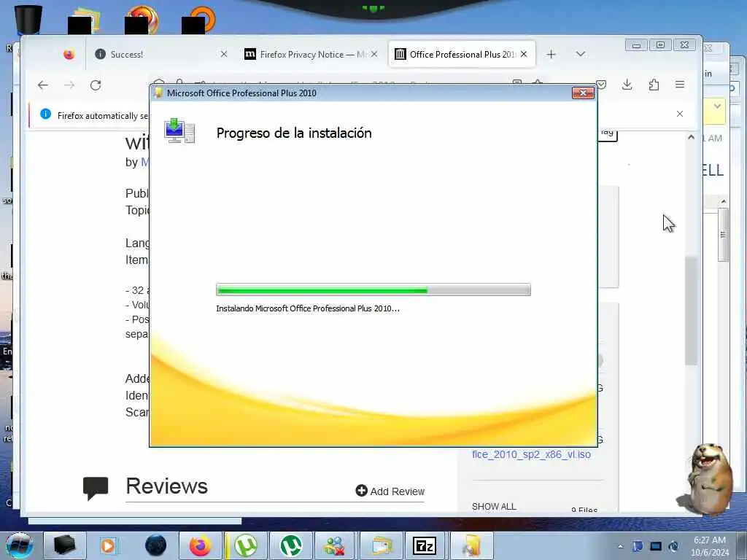Open a new Firefox tab

click(551, 54)
